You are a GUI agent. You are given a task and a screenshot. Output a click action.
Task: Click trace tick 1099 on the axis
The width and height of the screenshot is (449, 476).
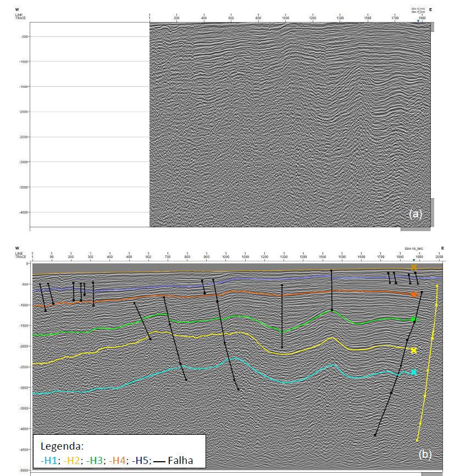[x=245, y=257]
